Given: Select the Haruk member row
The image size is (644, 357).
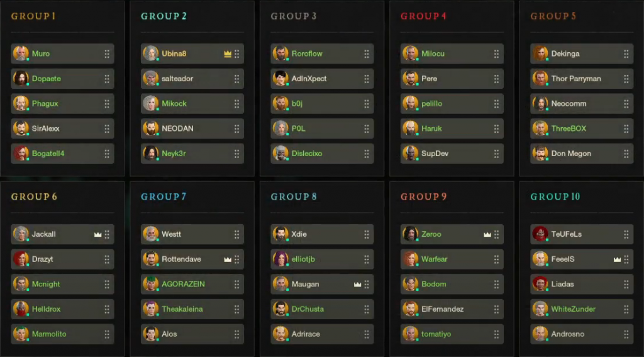Looking at the screenshot, I should 452,128.
